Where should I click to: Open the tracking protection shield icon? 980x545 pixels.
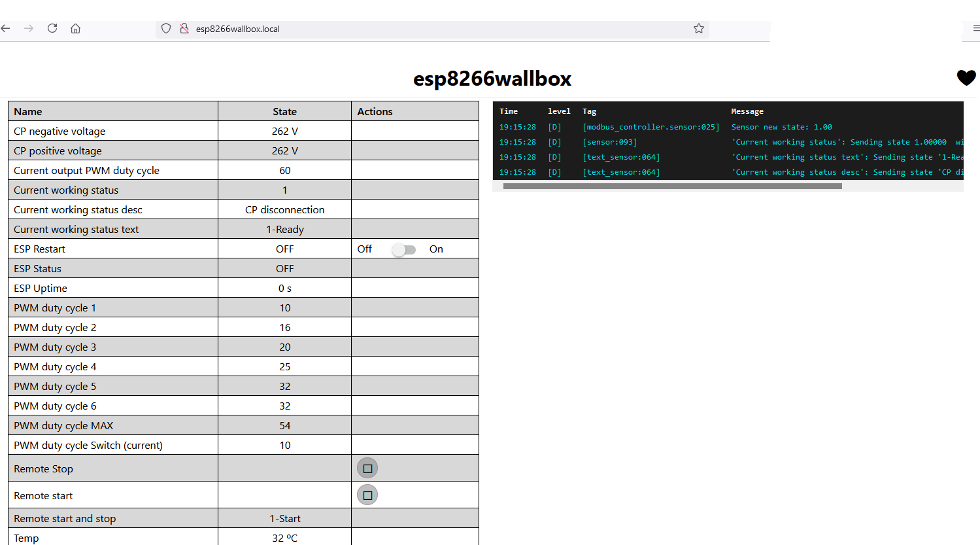click(166, 28)
